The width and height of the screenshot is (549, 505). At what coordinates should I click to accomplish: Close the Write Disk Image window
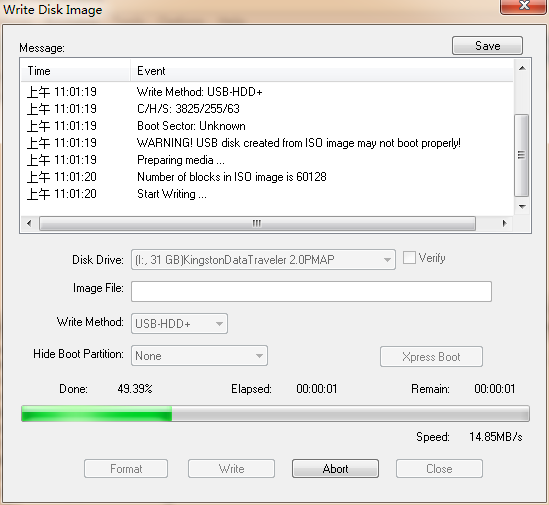(x=524, y=6)
